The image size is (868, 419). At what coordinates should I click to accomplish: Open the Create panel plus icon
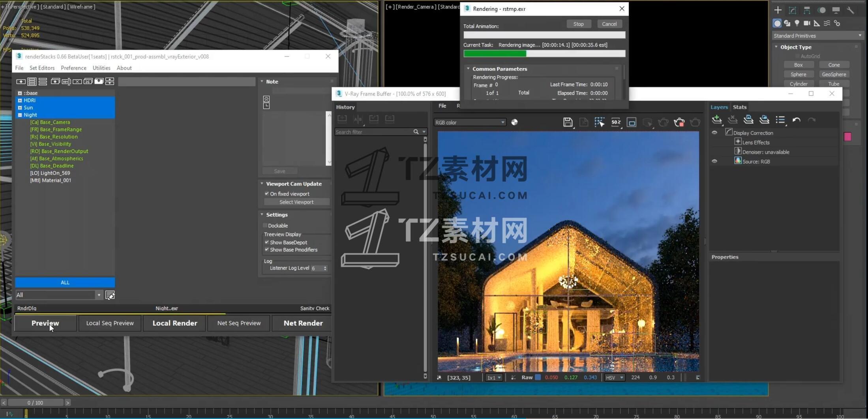tap(778, 10)
